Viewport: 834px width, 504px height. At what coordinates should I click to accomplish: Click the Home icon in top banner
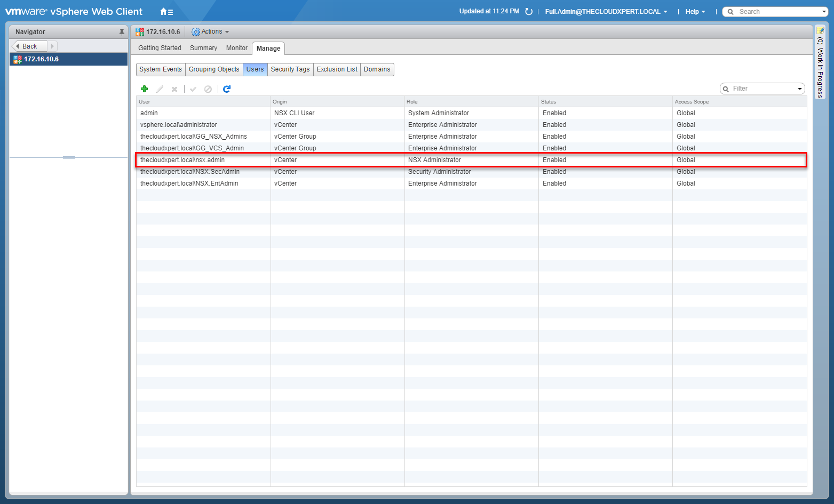click(x=166, y=12)
